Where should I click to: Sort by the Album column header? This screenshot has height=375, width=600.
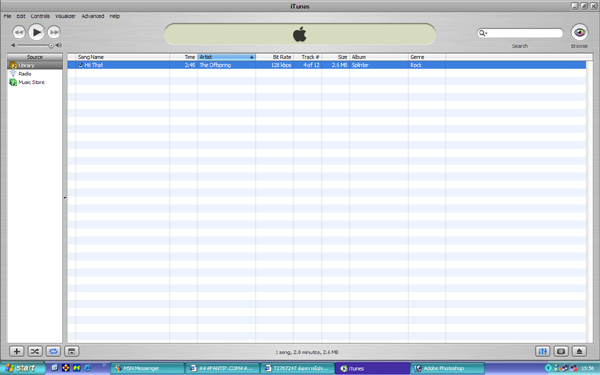point(379,57)
